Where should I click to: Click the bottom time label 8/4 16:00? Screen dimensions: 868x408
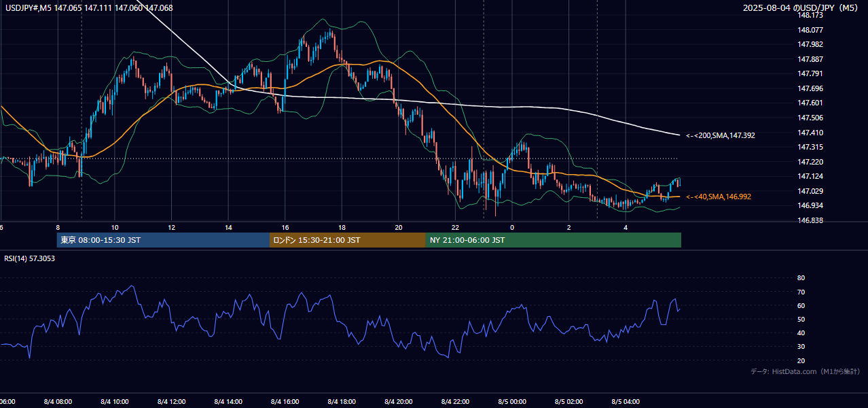coord(285,402)
